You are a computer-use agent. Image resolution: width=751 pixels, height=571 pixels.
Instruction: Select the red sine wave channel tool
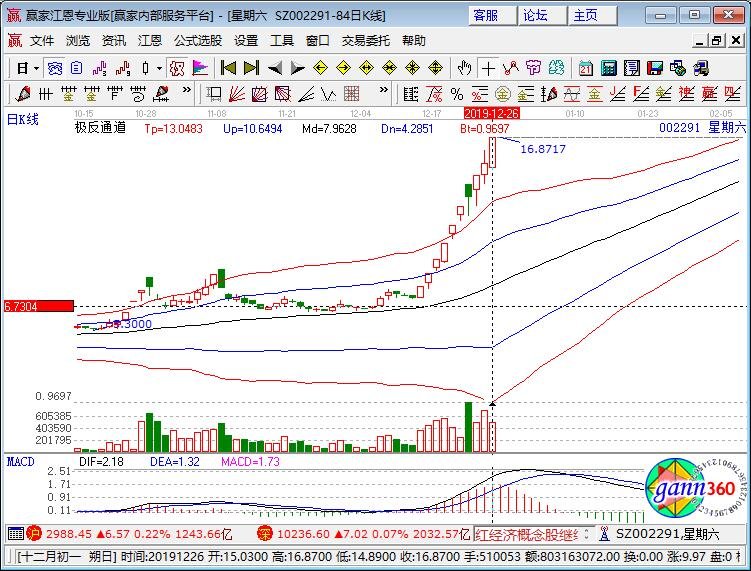[x=571, y=93]
